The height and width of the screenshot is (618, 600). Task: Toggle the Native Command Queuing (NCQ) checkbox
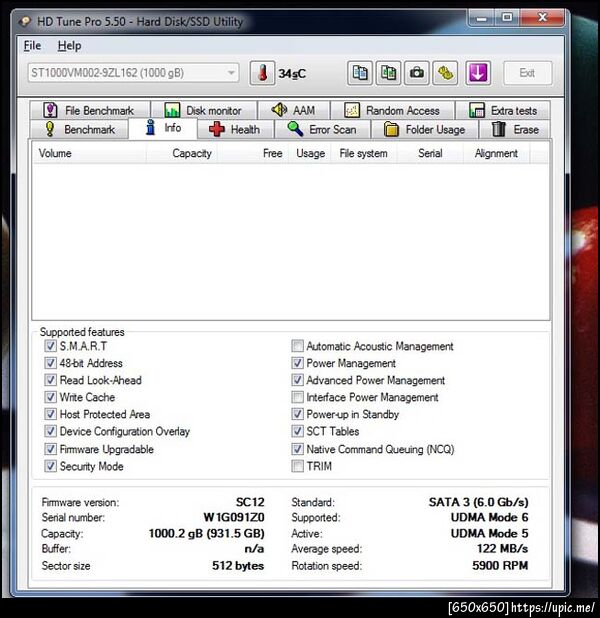pos(298,449)
